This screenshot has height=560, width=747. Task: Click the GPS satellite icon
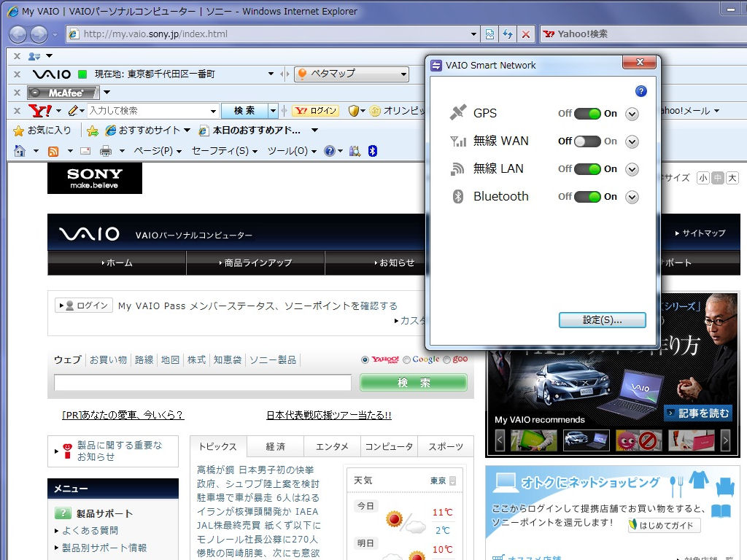(x=458, y=112)
